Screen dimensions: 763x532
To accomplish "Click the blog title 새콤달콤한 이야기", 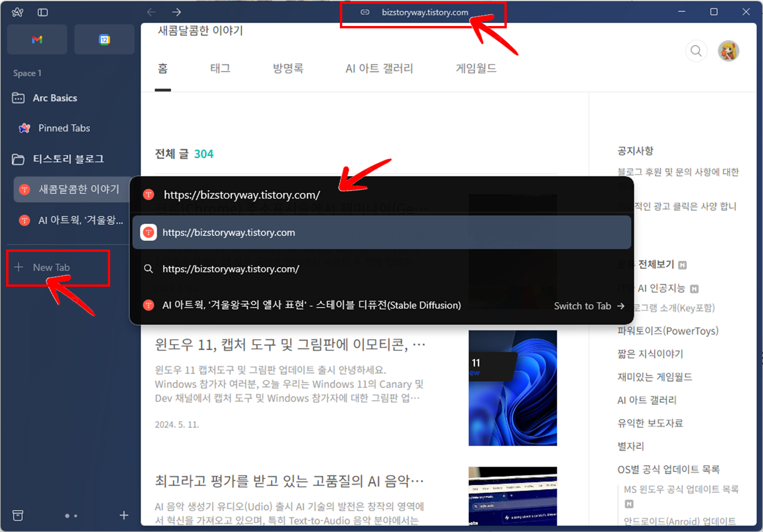I will click(x=200, y=31).
